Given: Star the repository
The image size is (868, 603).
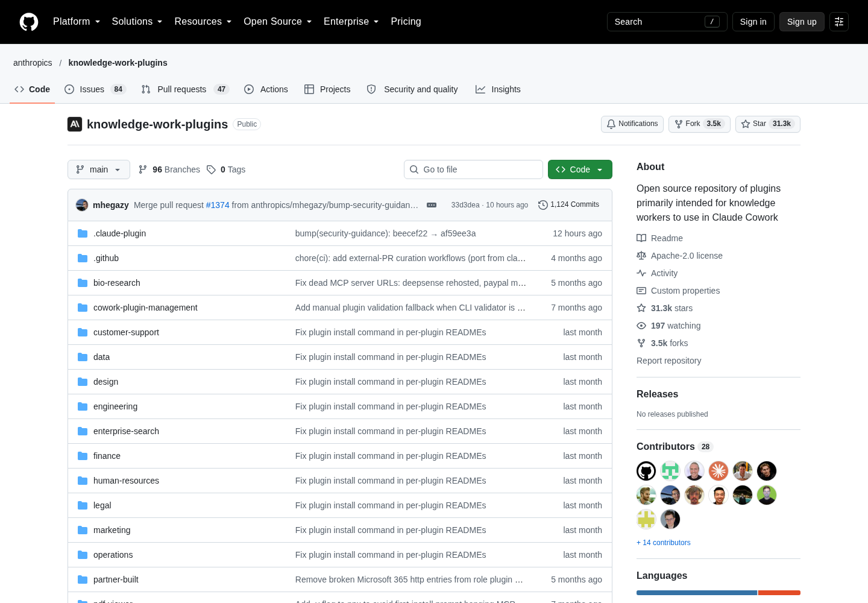Looking at the screenshot, I should (x=768, y=124).
